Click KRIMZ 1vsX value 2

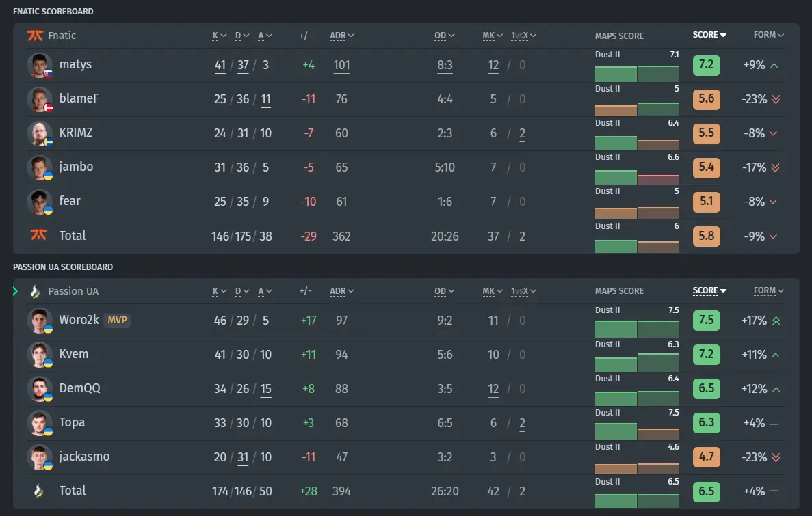[x=522, y=133]
